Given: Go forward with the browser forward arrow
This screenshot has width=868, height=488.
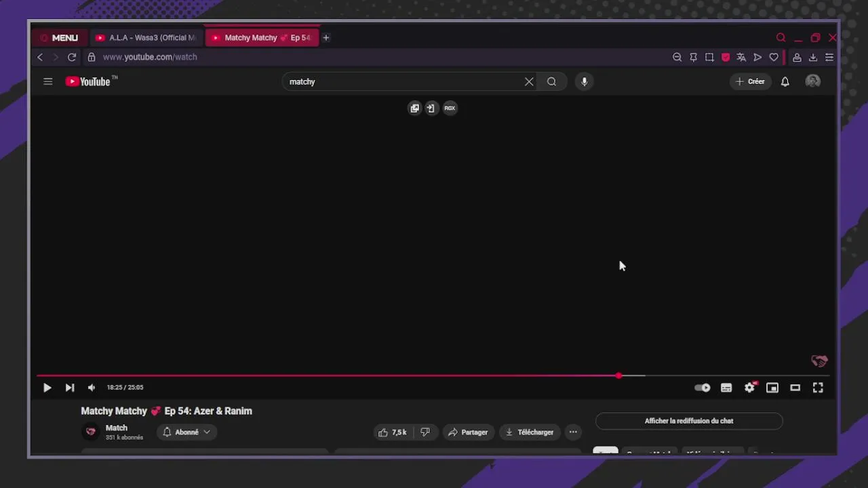Looking at the screenshot, I should coord(56,58).
